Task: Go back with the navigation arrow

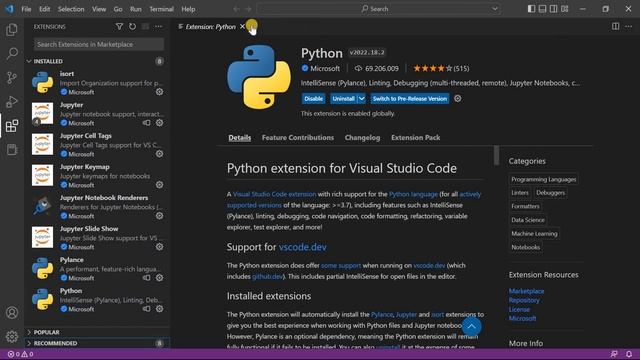Action: coord(236,9)
